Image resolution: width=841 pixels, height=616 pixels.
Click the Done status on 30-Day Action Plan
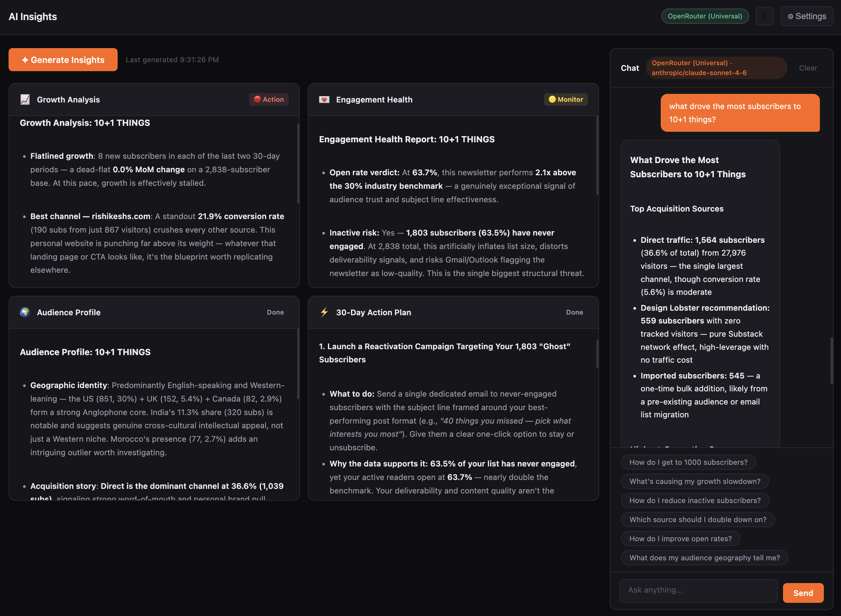point(574,313)
